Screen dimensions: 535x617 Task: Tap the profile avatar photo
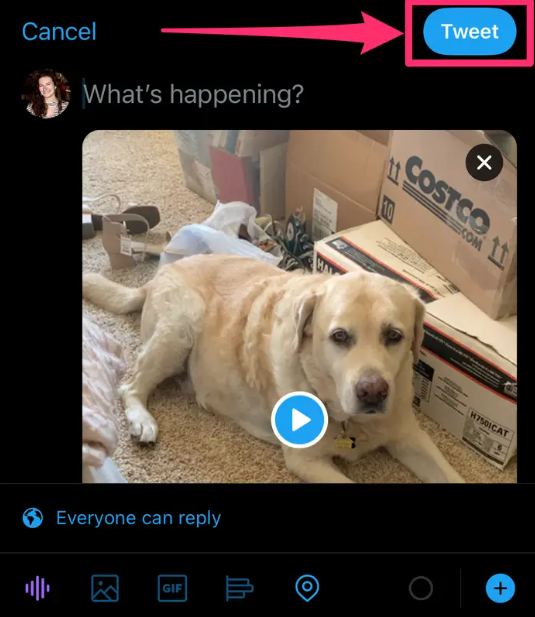[x=46, y=94]
